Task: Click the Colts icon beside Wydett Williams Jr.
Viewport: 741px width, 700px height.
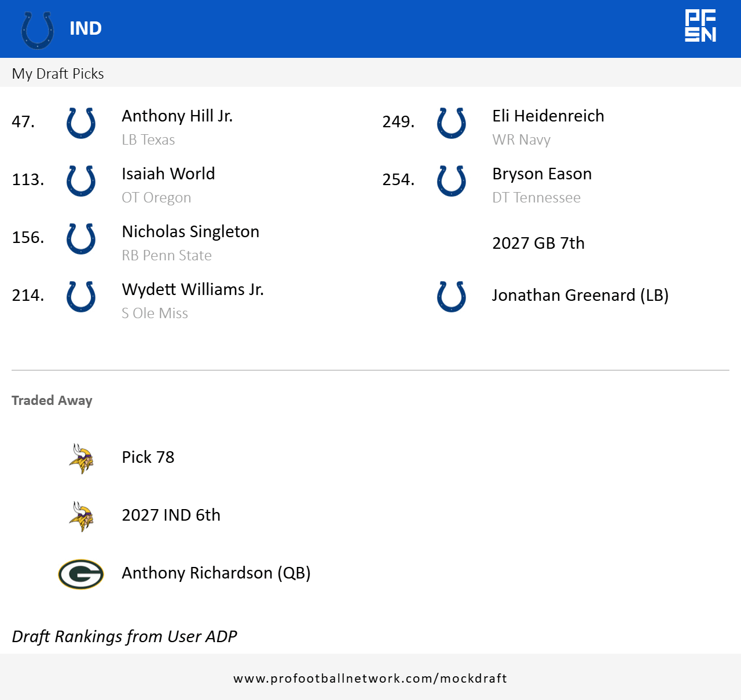Action: (x=81, y=296)
